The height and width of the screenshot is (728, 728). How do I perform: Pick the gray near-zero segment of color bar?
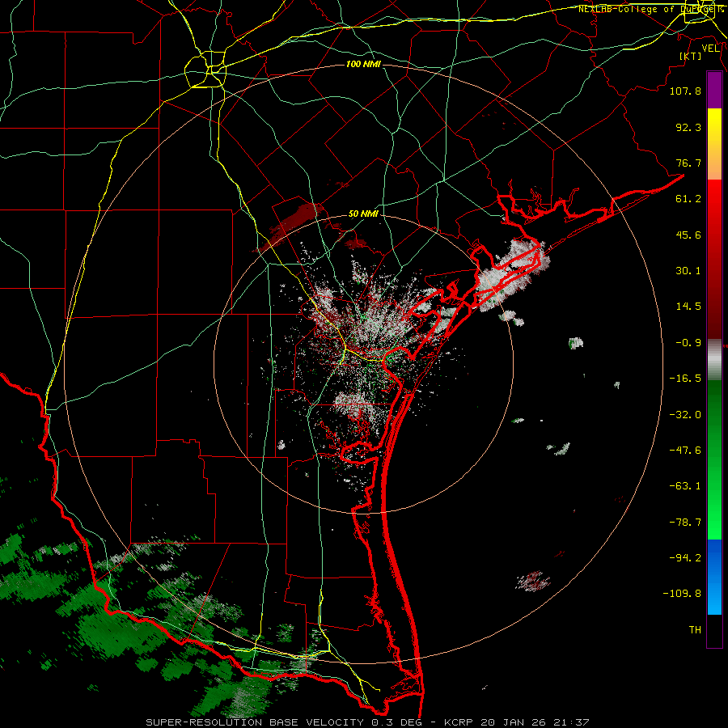coord(714,360)
